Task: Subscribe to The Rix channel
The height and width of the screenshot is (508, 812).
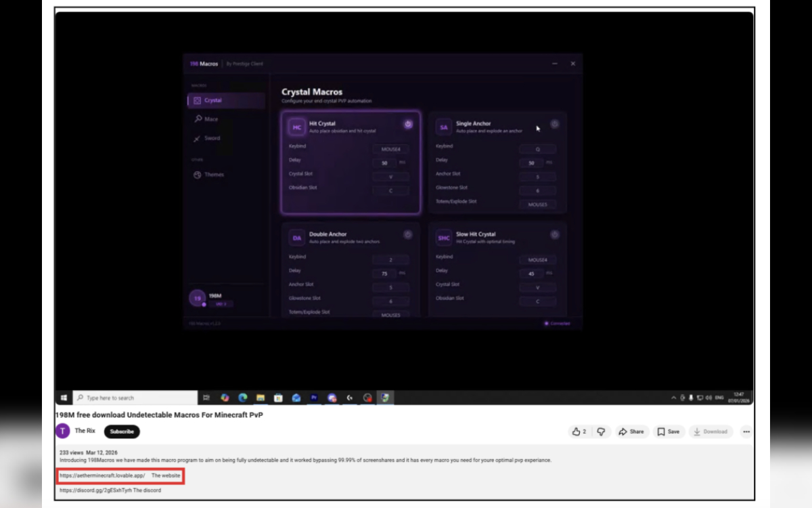Action: pyautogui.click(x=122, y=431)
